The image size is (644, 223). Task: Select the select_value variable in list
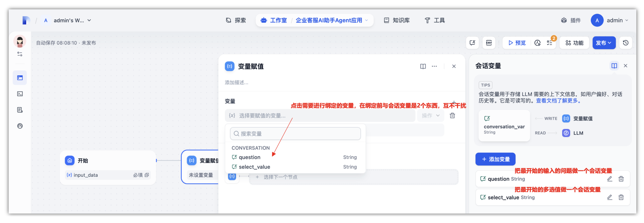(x=295, y=167)
